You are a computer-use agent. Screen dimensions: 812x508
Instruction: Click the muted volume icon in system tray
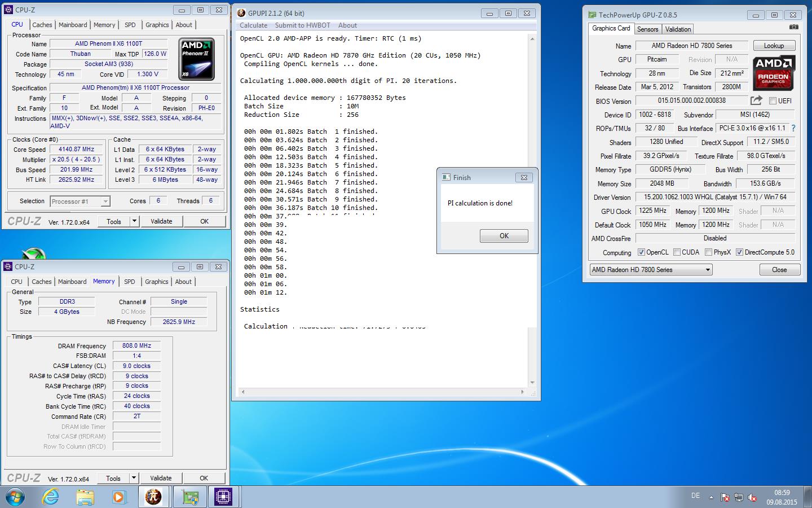[x=752, y=497]
